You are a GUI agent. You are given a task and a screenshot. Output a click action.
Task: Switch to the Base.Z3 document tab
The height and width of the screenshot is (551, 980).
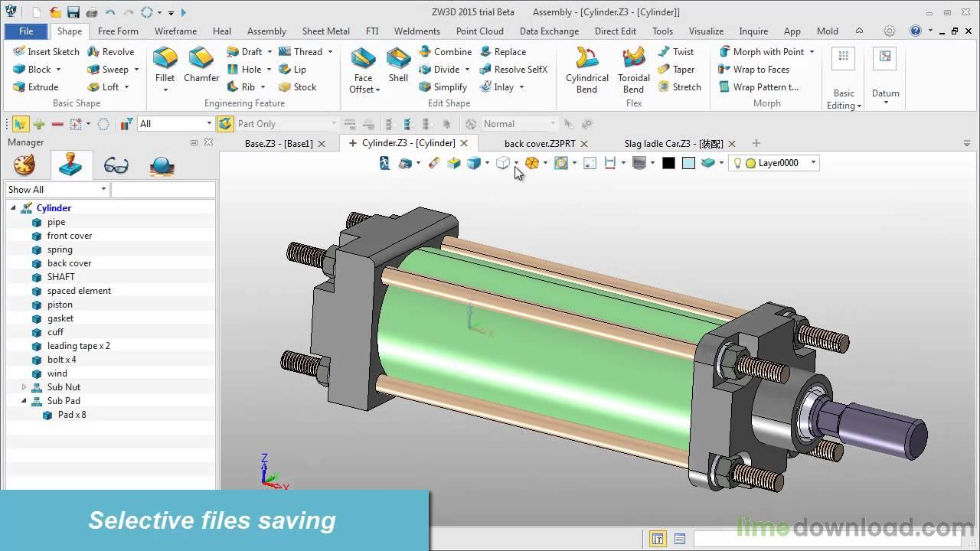279,143
